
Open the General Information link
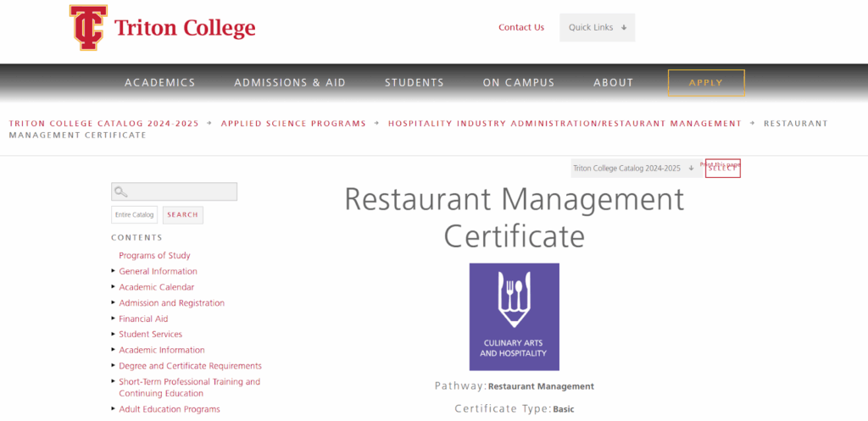coord(158,271)
